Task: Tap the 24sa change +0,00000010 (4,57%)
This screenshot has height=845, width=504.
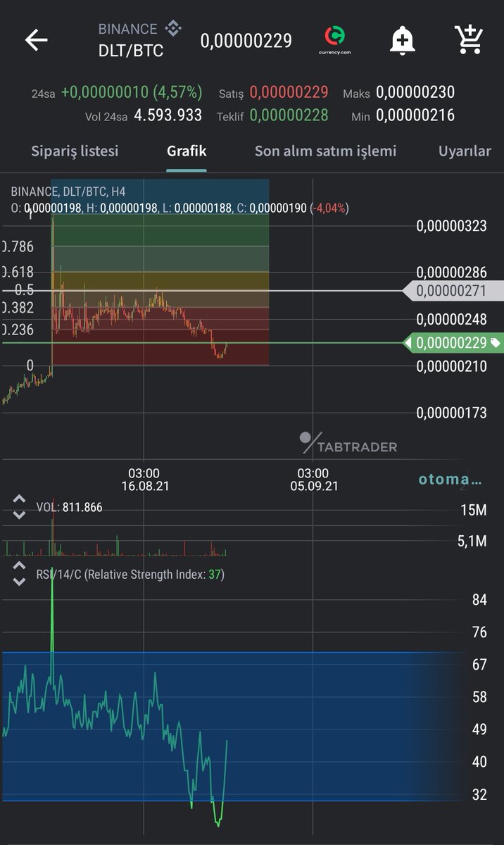Action: point(132,92)
